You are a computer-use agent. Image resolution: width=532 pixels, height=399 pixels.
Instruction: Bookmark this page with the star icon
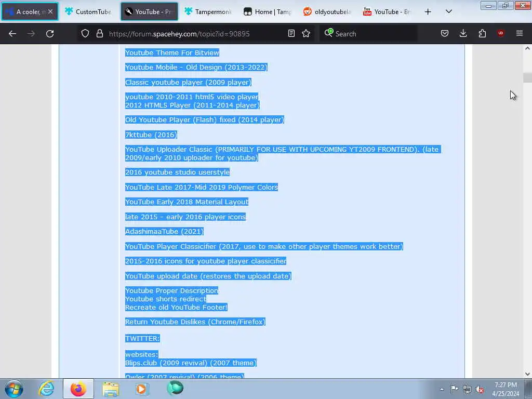tap(306, 34)
